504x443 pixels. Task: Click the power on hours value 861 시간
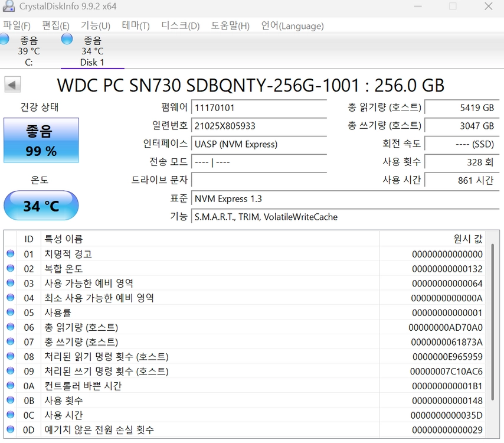(462, 180)
